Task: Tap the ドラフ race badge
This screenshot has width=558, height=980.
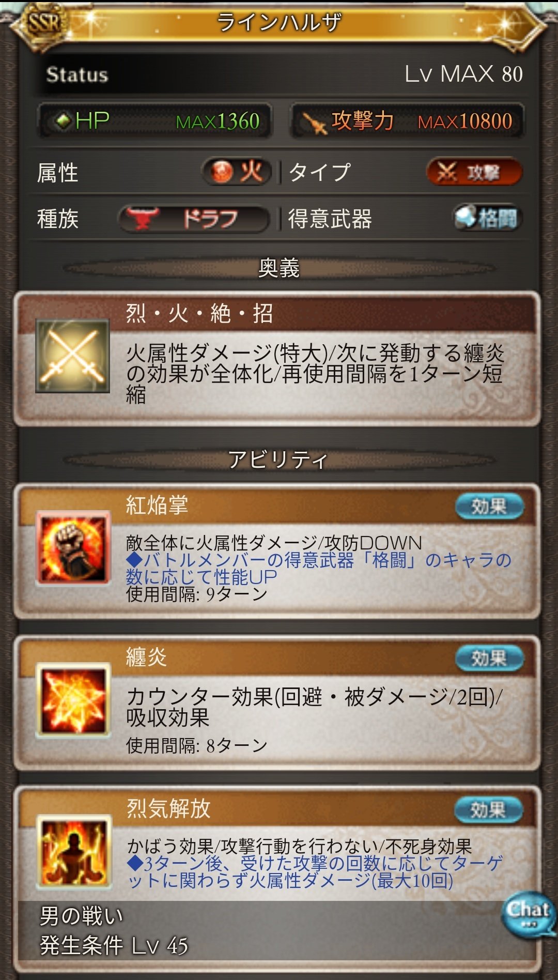Action: click(194, 219)
